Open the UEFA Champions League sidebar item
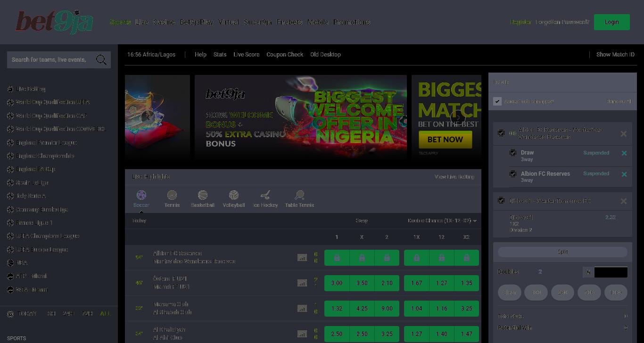Screen dimensions: 644x343 pos(47,236)
